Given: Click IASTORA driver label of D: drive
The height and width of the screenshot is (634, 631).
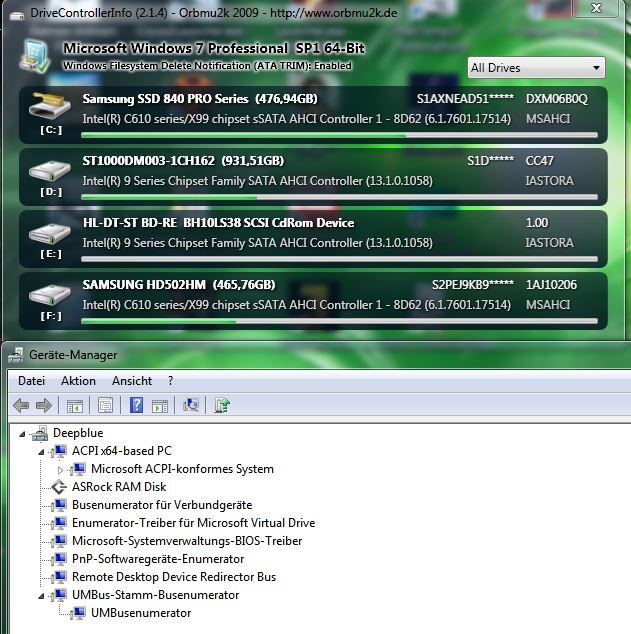Looking at the screenshot, I should pos(549,180).
